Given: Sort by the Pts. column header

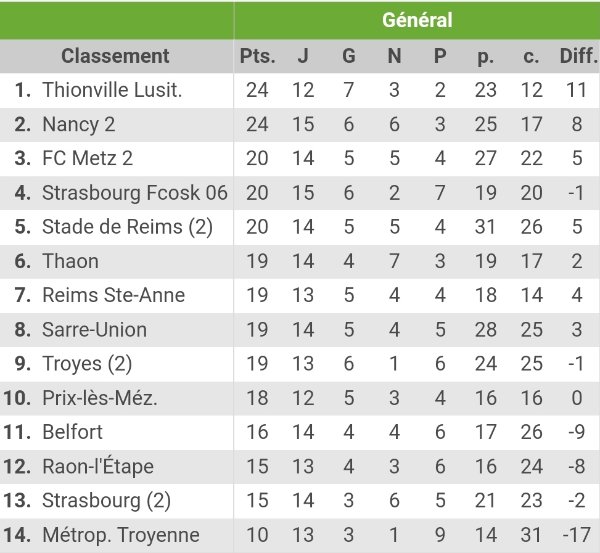Looking at the screenshot, I should (x=257, y=56).
